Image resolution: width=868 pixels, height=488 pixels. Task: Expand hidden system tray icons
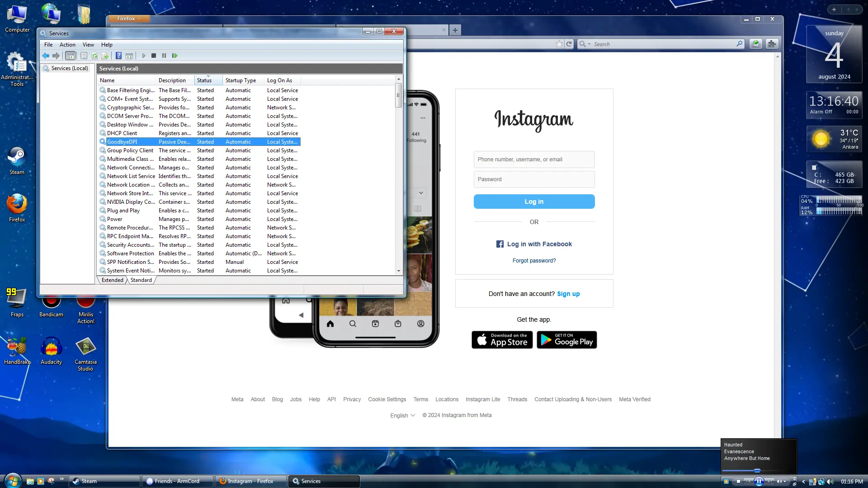coord(803,482)
